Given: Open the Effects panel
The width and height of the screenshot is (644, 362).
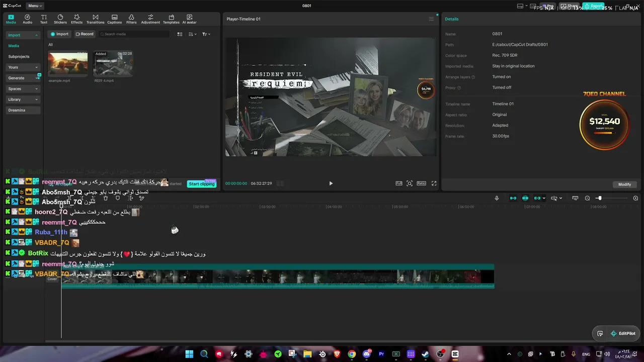Looking at the screenshot, I should pyautogui.click(x=76, y=19).
